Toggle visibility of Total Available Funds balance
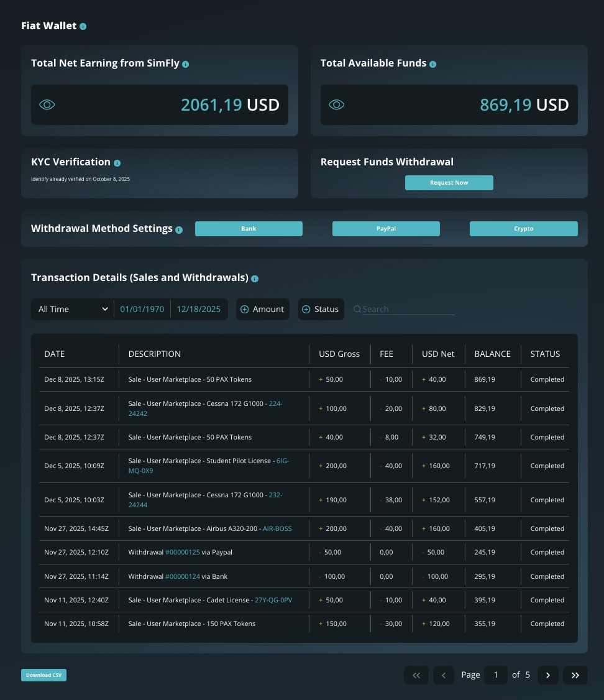Viewport: 604px width, 700px height. (x=336, y=104)
